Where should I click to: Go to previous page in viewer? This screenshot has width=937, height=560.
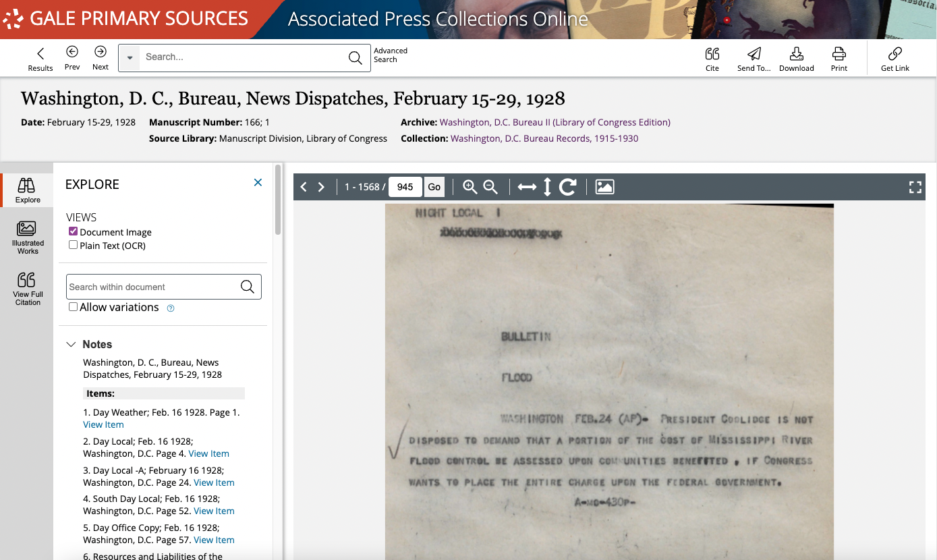304,187
